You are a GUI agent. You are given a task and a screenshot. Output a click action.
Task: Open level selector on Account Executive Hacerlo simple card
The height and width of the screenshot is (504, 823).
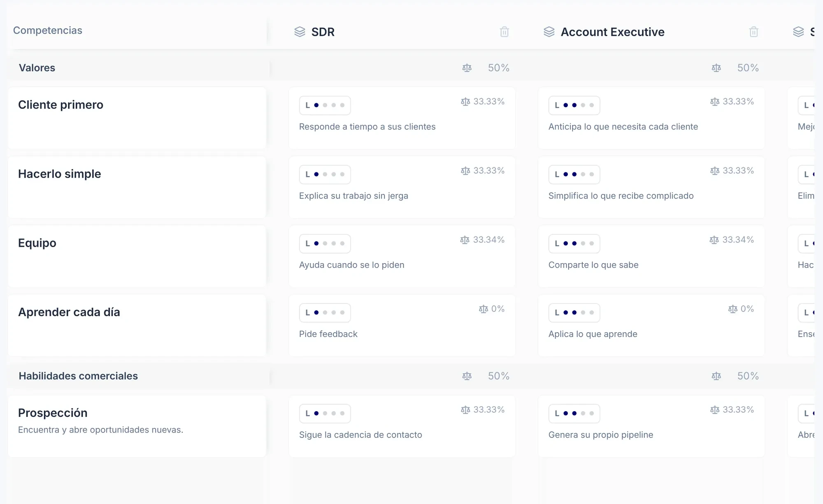coord(574,174)
